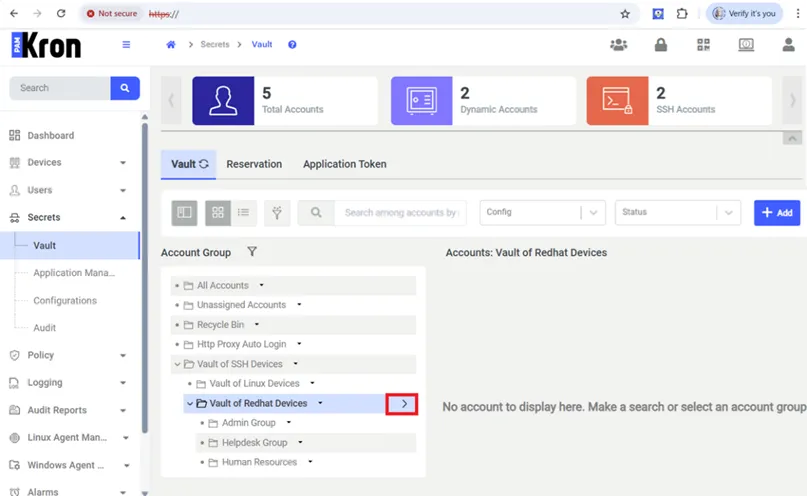Click the blue Add button
Screen dimensions: 807x496
[777, 212]
